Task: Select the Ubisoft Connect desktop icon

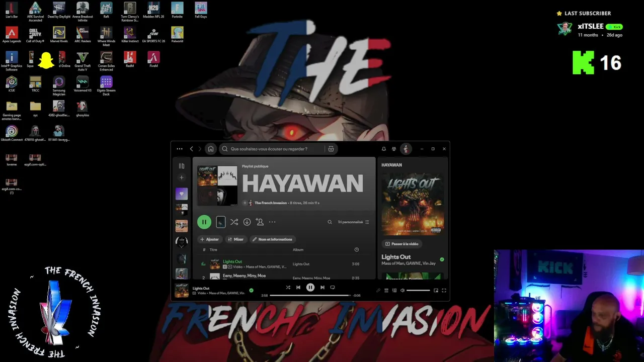Action: pos(12,134)
